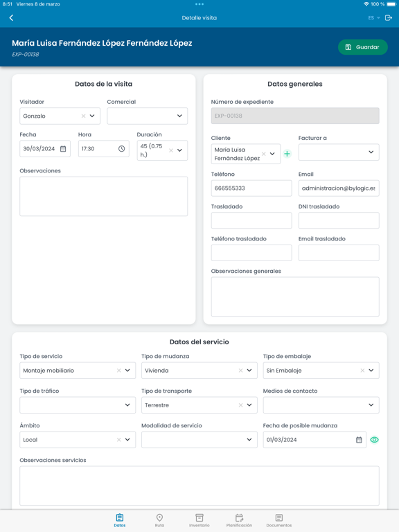
Task: Click the Fecha field 30/03/2024
Action: (45, 149)
